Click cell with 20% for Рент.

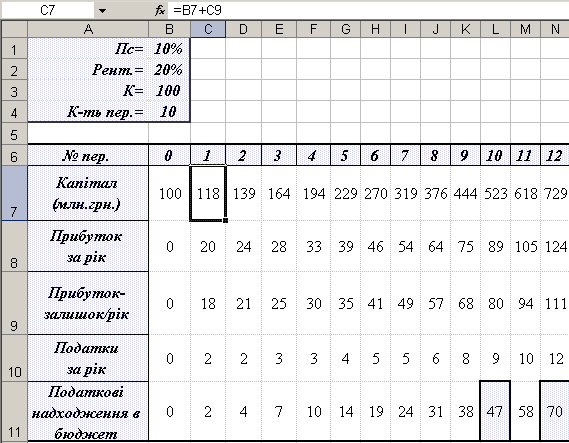coord(169,69)
